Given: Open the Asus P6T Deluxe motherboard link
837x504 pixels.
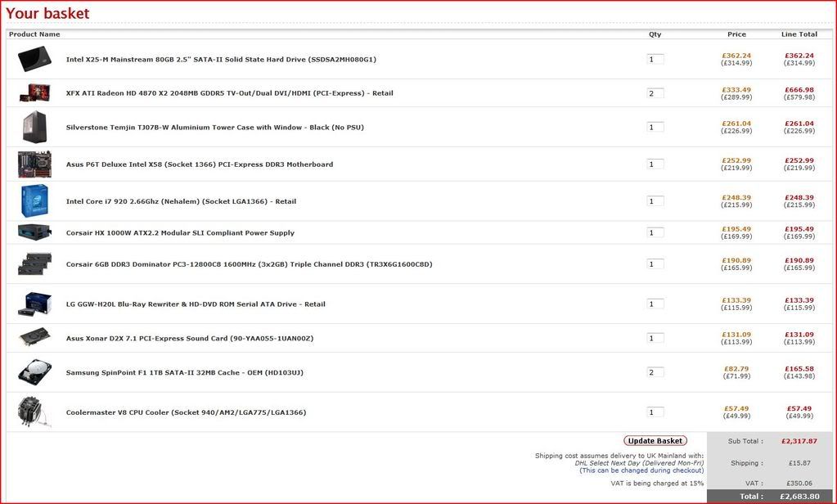Looking at the screenshot, I should [x=199, y=164].
